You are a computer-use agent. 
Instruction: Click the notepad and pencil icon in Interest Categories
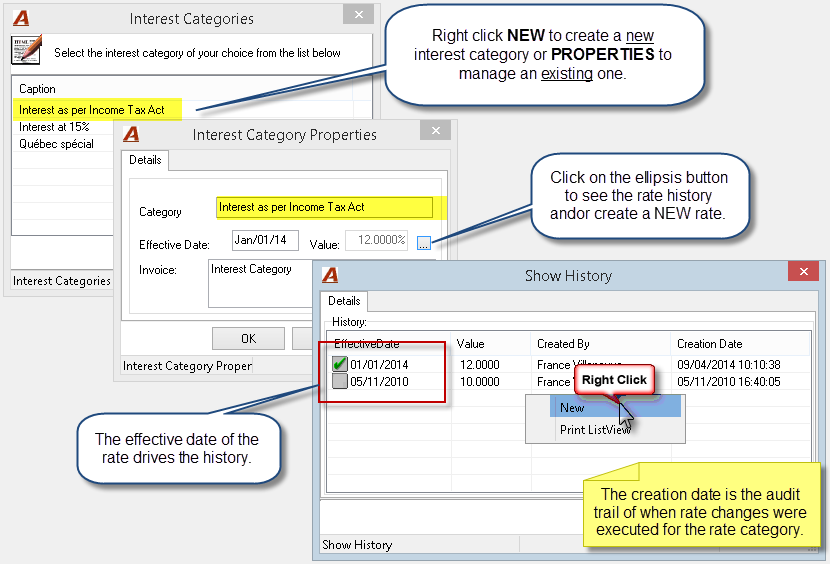(26, 51)
